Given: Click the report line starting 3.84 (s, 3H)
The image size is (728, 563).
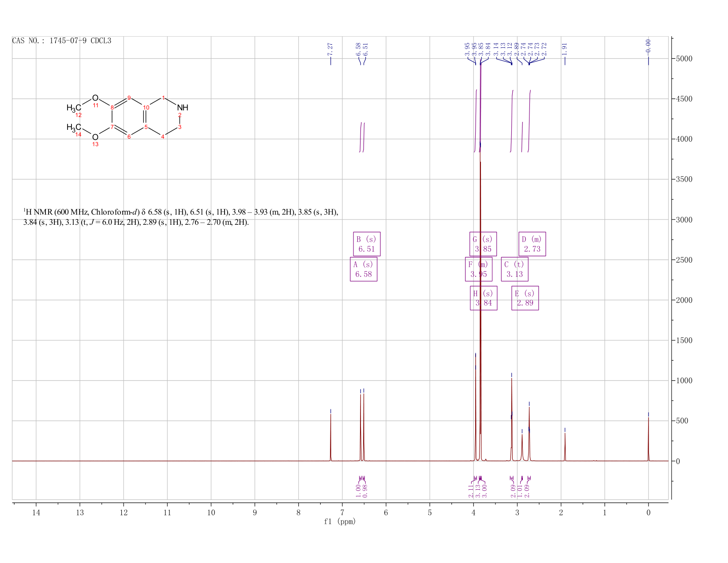Looking at the screenshot, I should pyautogui.click(x=136, y=223).
